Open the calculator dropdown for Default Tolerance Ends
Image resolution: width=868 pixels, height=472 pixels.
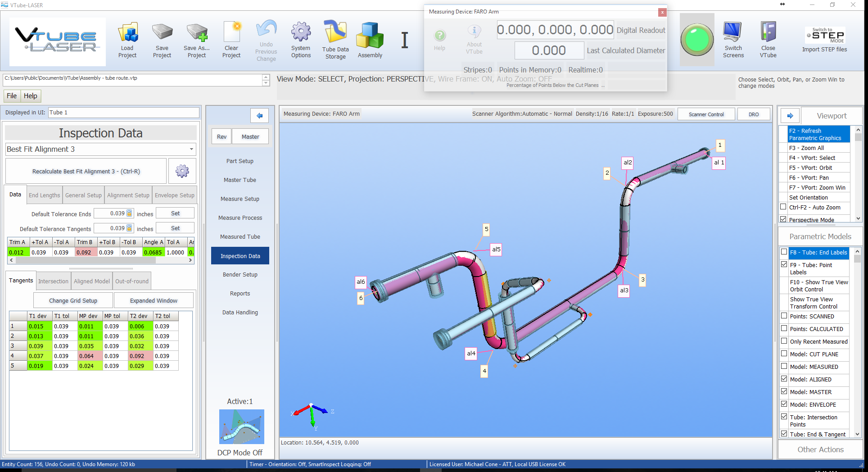130,213
